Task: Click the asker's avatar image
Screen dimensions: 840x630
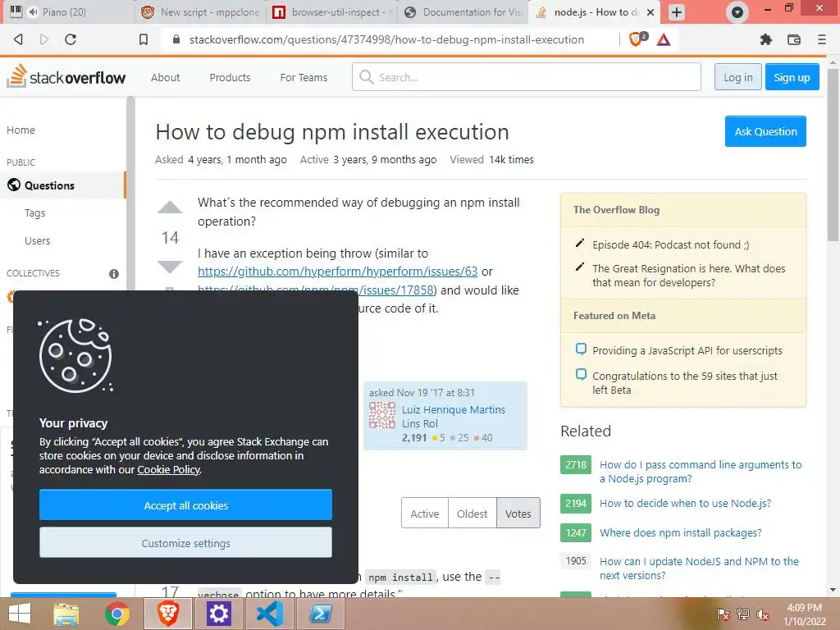Action: [x=382, y=416]
